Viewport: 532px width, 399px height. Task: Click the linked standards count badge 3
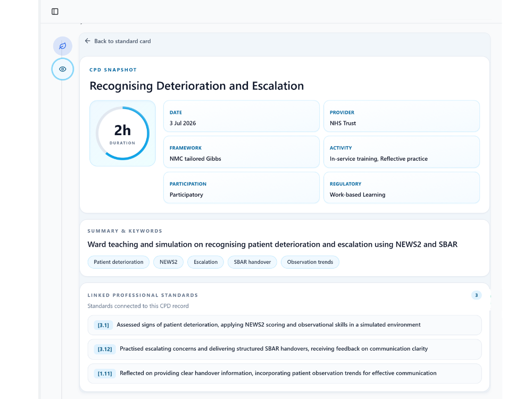(x=476, y=295)
